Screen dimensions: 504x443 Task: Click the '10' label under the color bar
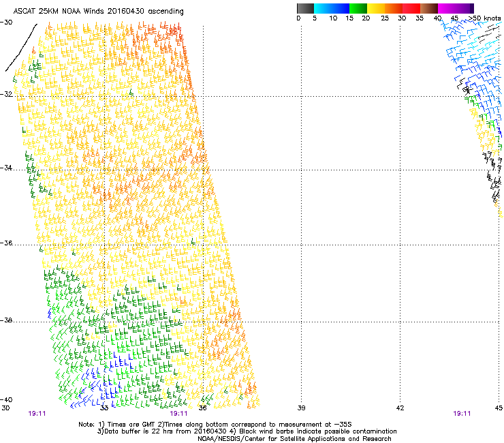333,18
